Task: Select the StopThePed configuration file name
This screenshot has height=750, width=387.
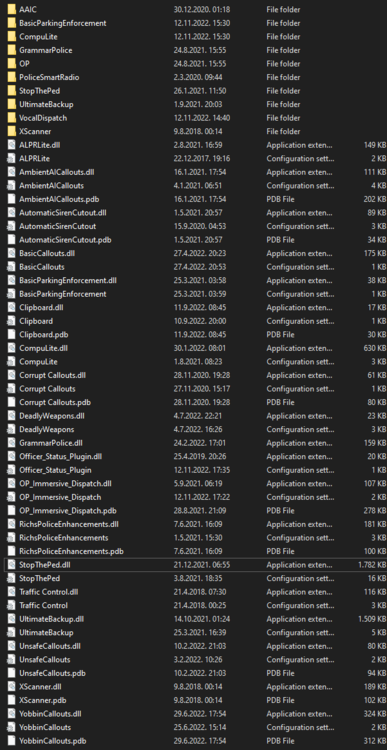Action: tap(40, 578)
